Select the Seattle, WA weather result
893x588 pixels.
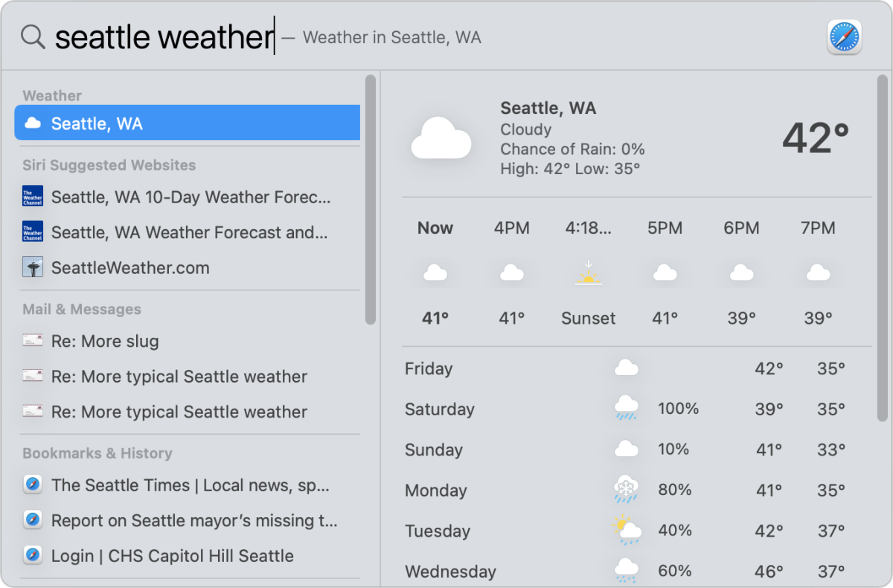coord(188,123)
